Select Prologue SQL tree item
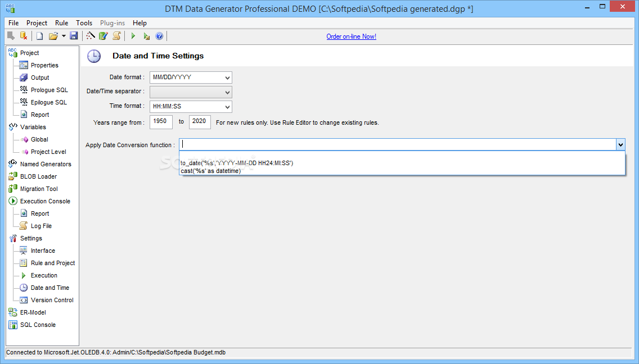Viewport: 639px width, 364px height. 49,90
